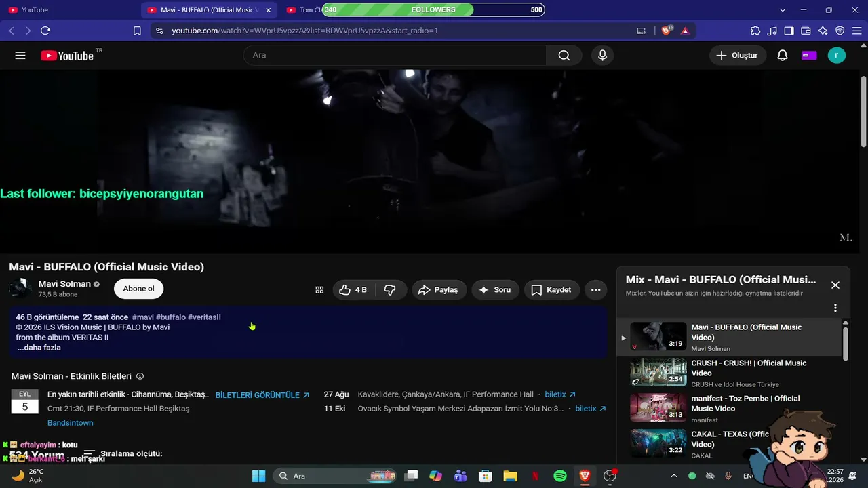Open File Explorer from the taskbar

510,476
